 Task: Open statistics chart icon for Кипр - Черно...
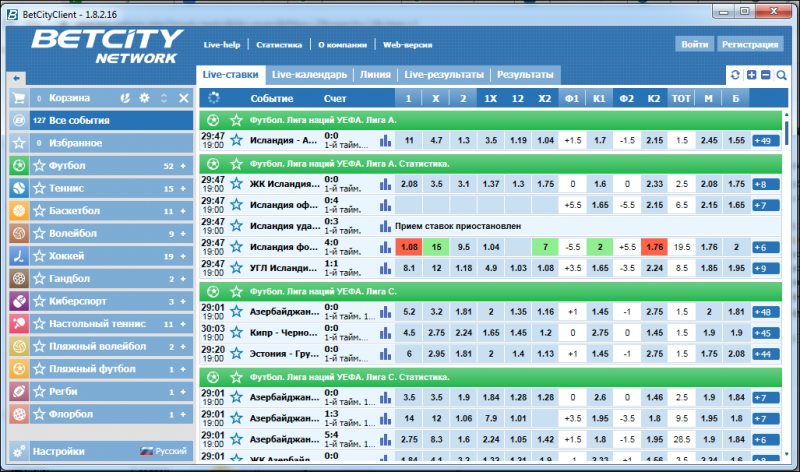385,333
